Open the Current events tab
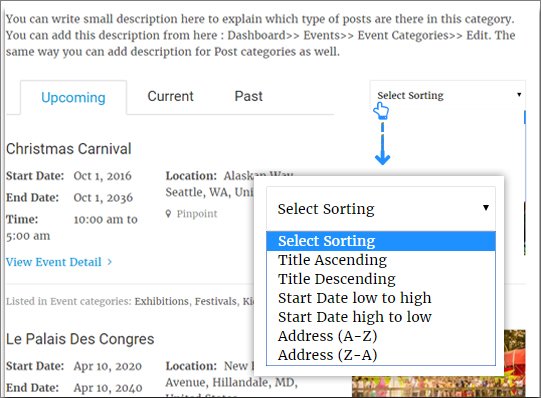The height and width of the screenshot is (398, 541). [x=170, y=96]
